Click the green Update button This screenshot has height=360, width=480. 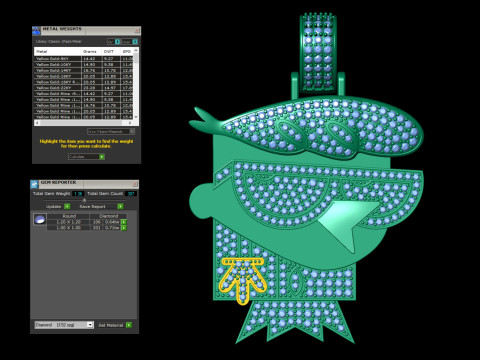(67, 207)
